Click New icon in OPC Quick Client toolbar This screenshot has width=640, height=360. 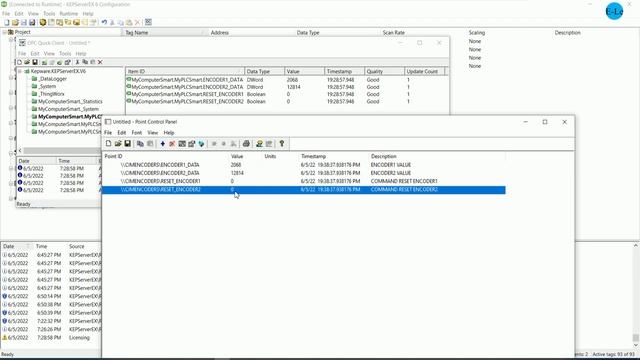19,62
